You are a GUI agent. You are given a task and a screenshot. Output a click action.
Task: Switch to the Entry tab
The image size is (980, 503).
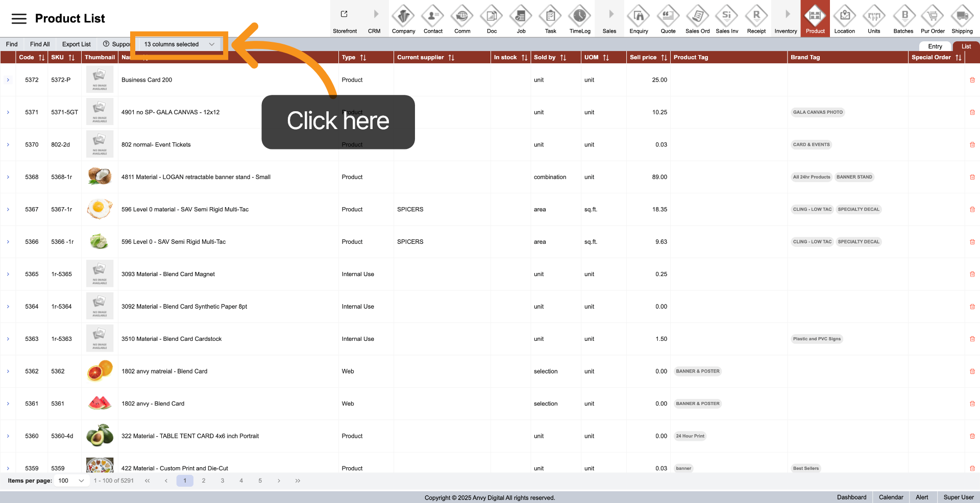[935, 46]
